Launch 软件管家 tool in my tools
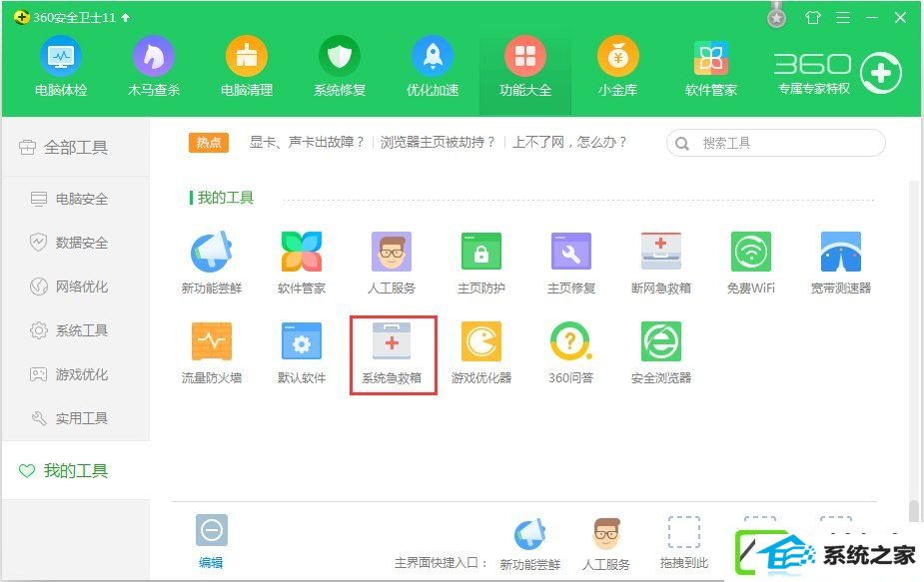This screenshot has height=582, width=924. pyautogui.click(x=301, y=263)
